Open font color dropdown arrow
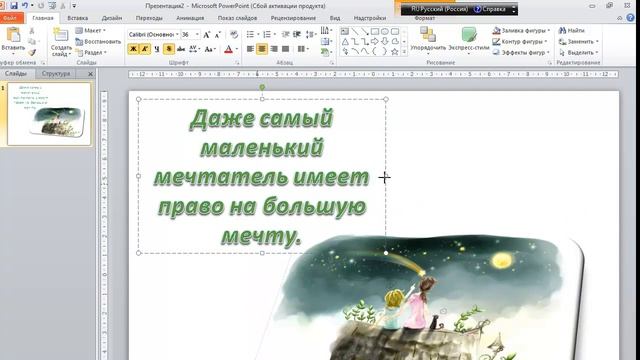 tap(237, 49)
